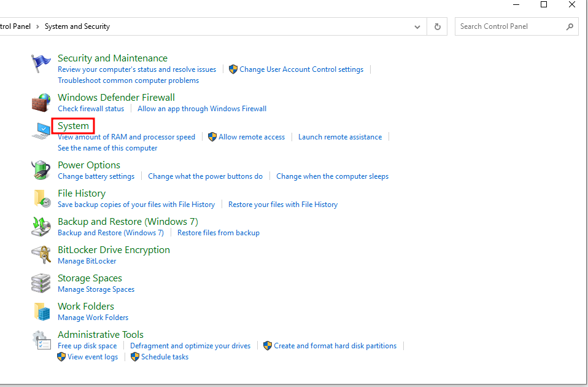The height and width of the screenshot is (387, 588).
Task: Open Work Folders heading
Action: point(86,307)
